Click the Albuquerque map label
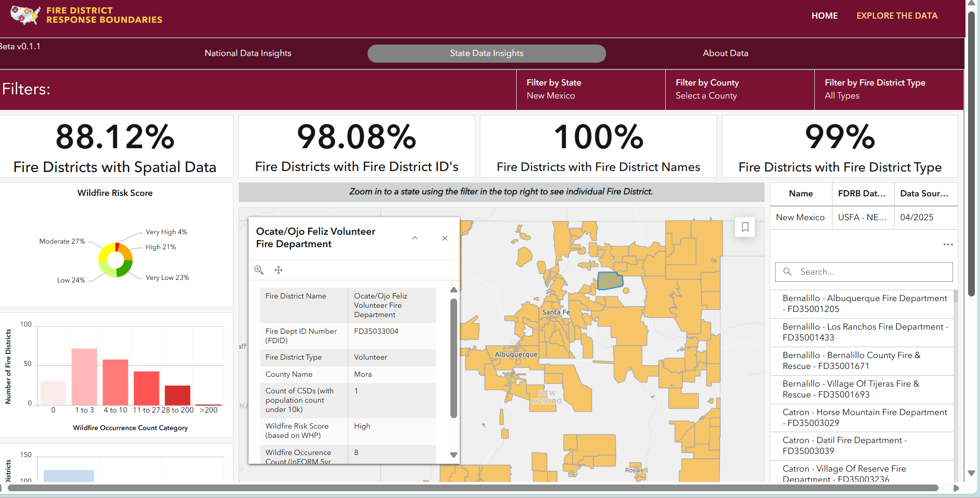Viewport: 980px width, 498px height. (x=516, y=354)
